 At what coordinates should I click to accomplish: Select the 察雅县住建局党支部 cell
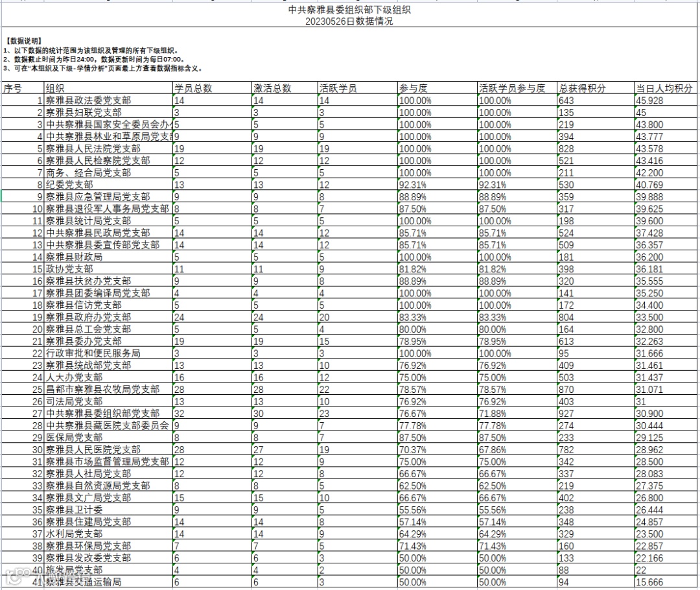108,522
